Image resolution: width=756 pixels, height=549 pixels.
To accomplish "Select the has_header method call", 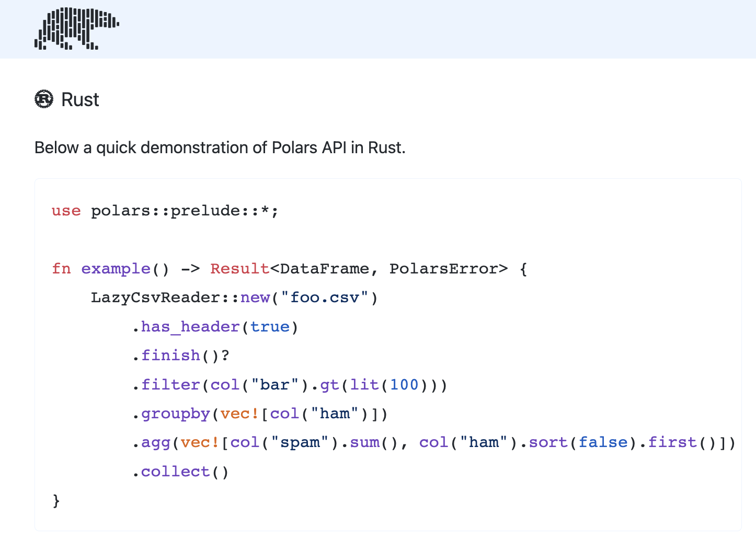I will (190, 326).
